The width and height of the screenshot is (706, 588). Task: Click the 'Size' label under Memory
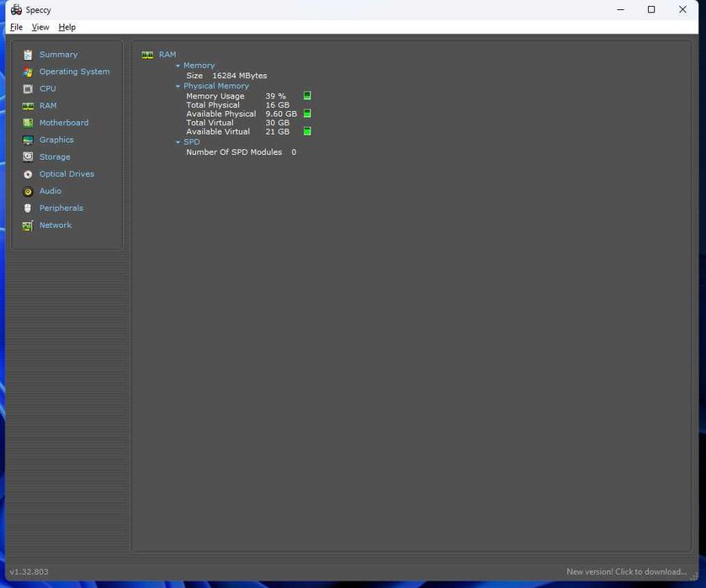tap(194, 76)
